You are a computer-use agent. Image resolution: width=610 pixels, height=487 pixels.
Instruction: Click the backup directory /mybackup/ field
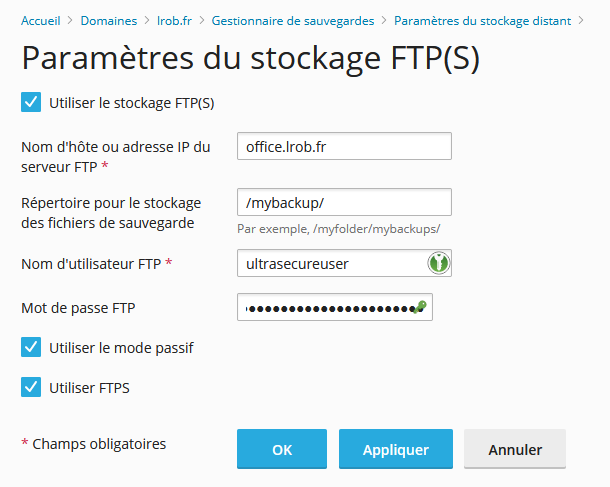pos(344,202)
